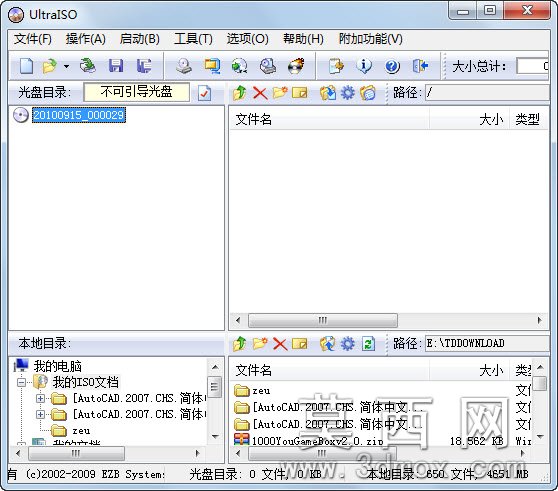The image size is (558, 491).
Task: Refresh the local directory listing
Action: point(368,344)
